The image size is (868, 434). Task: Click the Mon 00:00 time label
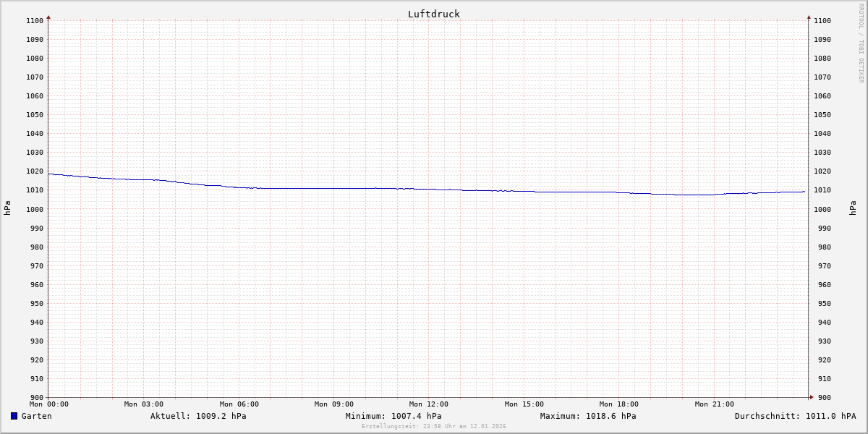tap(49, 404)
